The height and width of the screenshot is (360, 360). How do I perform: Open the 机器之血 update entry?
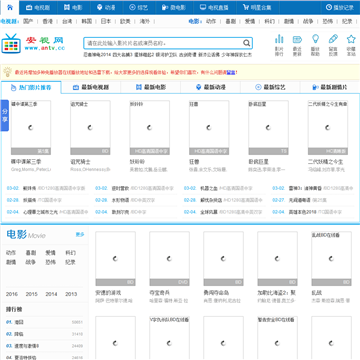pyautogui.click(x=209, y=188)
